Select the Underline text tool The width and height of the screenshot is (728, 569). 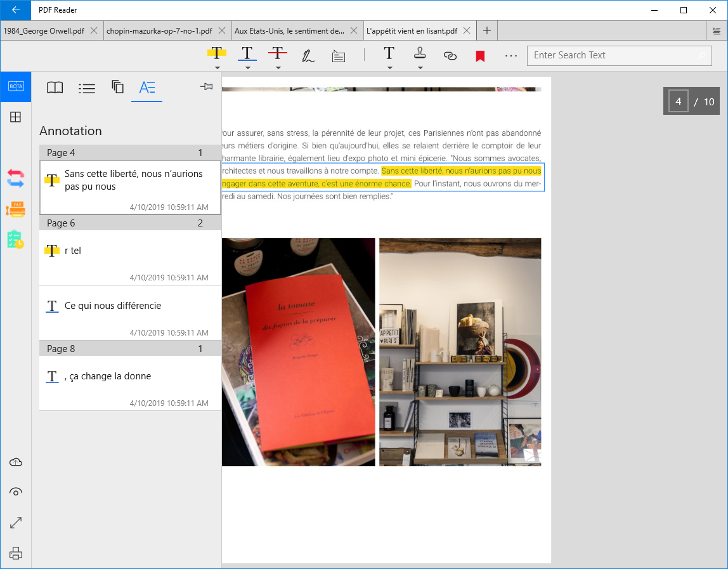tap(247, 53)
